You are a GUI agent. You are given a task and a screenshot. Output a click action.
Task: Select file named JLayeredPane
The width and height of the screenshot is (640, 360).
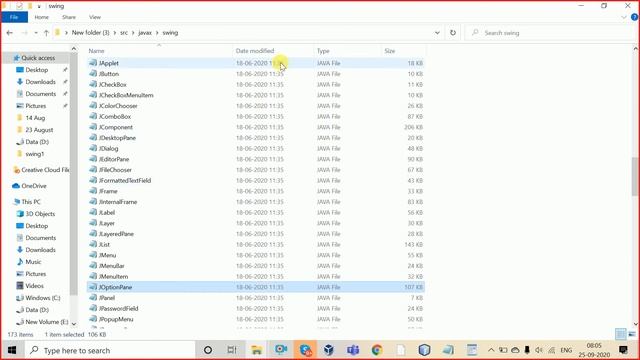[116, 233]
